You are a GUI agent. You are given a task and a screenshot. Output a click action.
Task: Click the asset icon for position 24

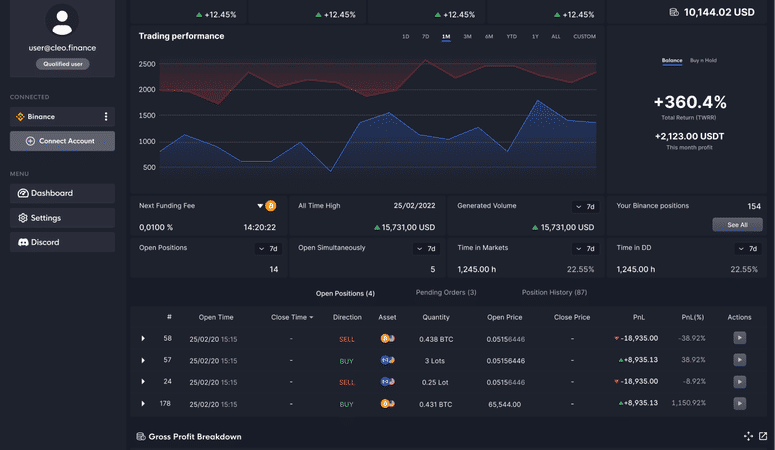click(388, 382)
